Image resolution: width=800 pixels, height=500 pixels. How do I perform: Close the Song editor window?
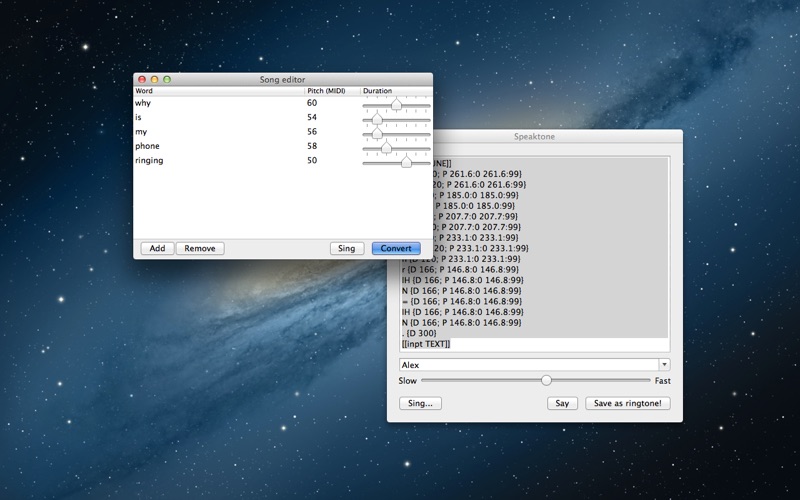tap(142, 79)
